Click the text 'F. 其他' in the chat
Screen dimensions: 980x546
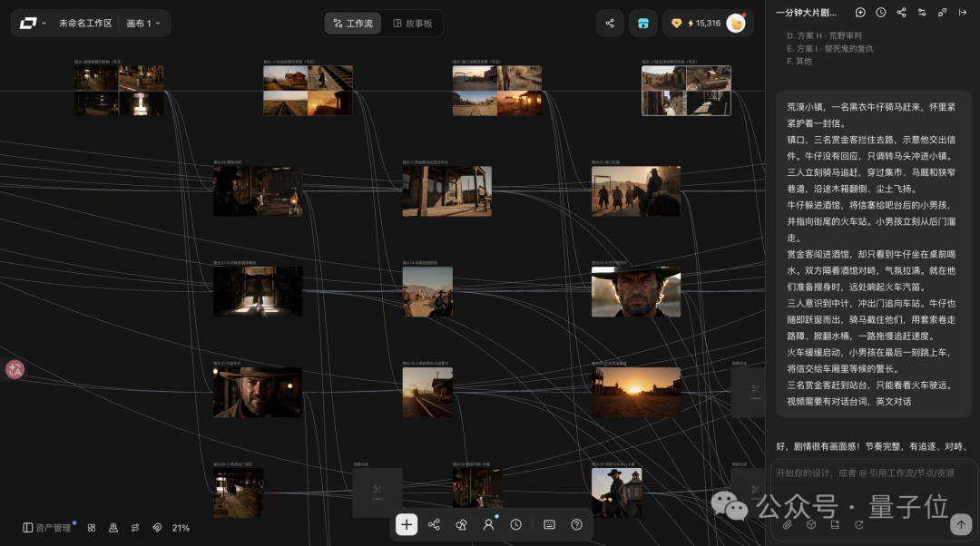click(x=799, y=62)
